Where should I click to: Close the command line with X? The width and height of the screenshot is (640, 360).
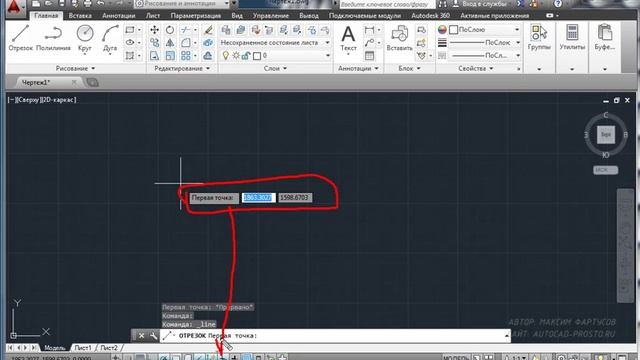tap(141, 336)
